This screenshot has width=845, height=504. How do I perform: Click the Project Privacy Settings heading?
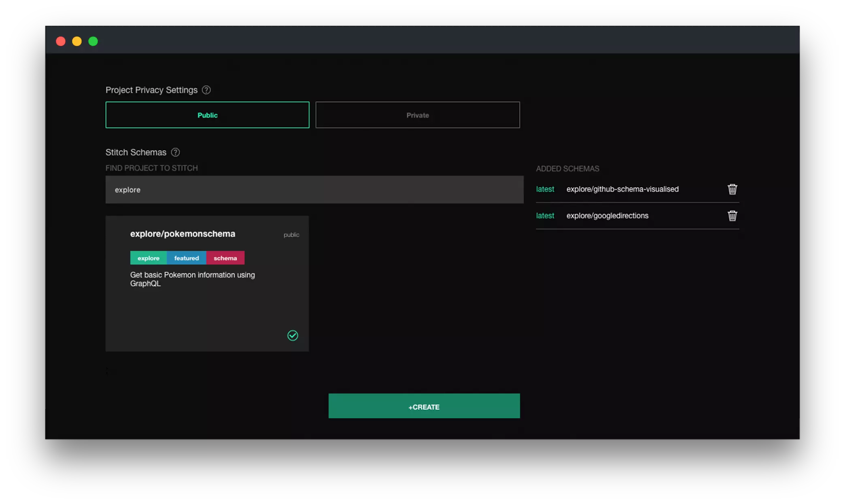coord(151,90)
